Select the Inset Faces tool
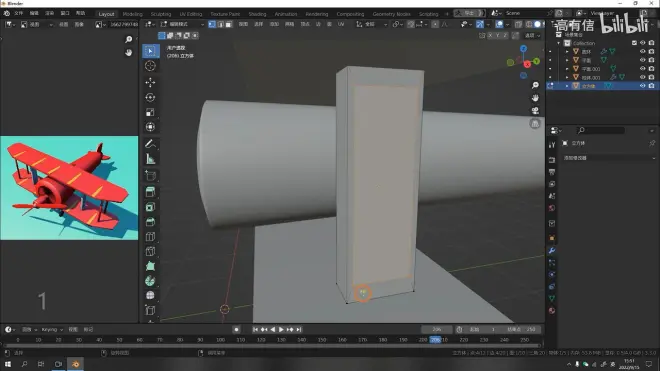660x371 pixels. pyautogui.click(x=150, y=207)
